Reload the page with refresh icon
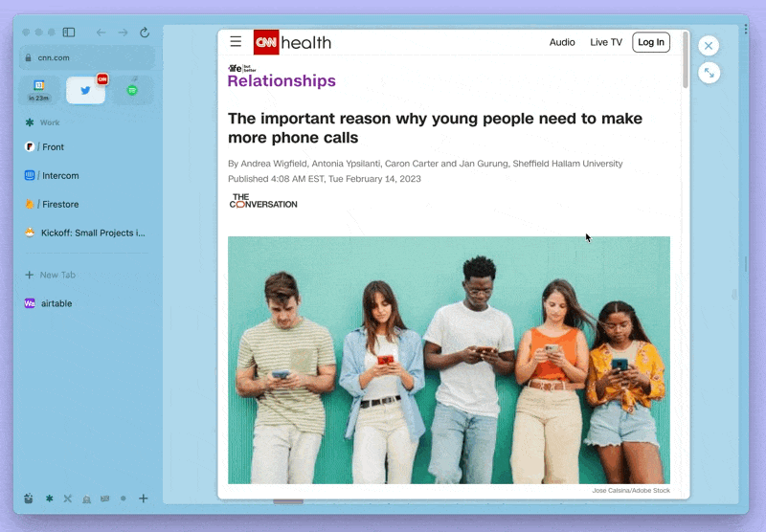The width and height of the screenshot is (766, 532). coord(145,33)
